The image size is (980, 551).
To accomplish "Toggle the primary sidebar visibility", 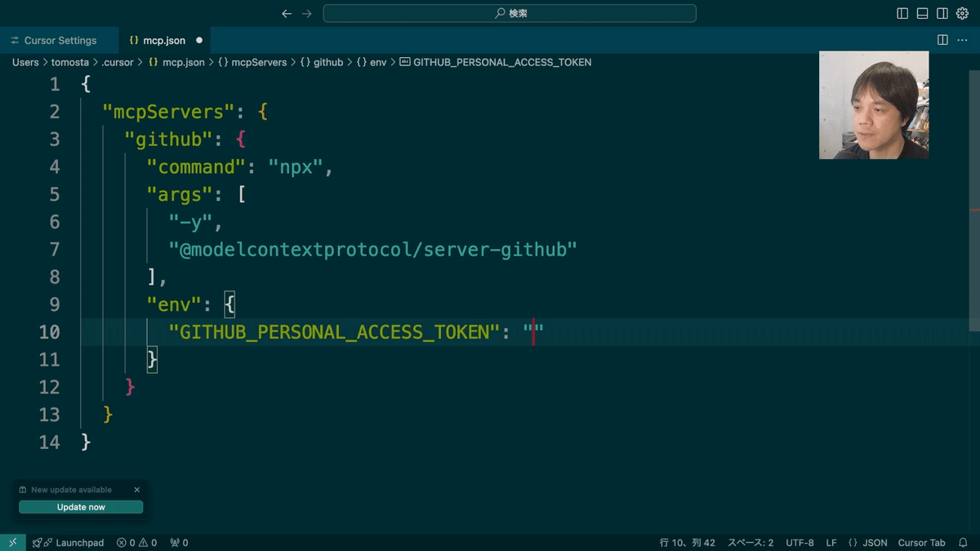I will tap(901, 13).
